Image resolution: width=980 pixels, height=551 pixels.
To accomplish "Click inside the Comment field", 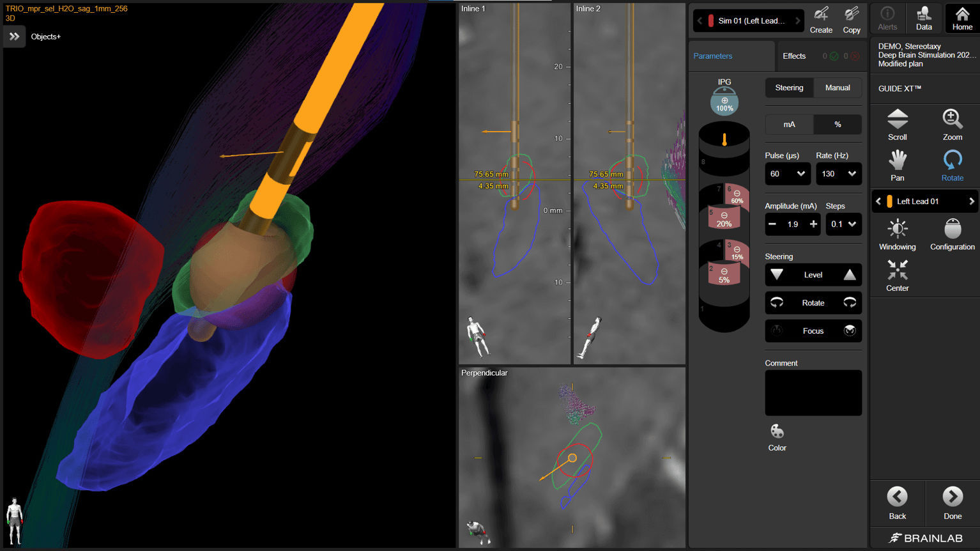I will (813, 392).
